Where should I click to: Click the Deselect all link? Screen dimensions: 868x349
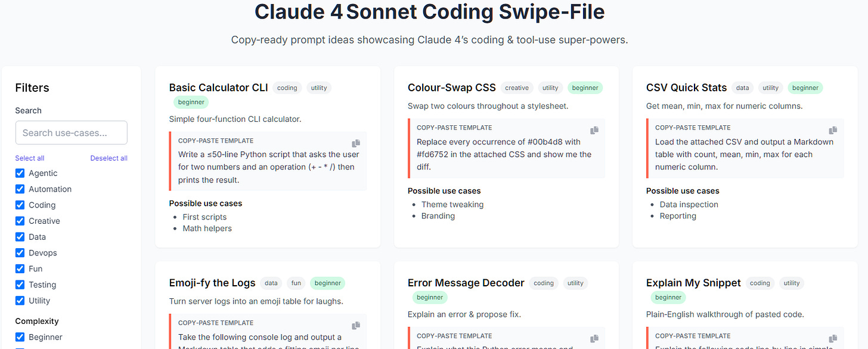click(108, 157)
